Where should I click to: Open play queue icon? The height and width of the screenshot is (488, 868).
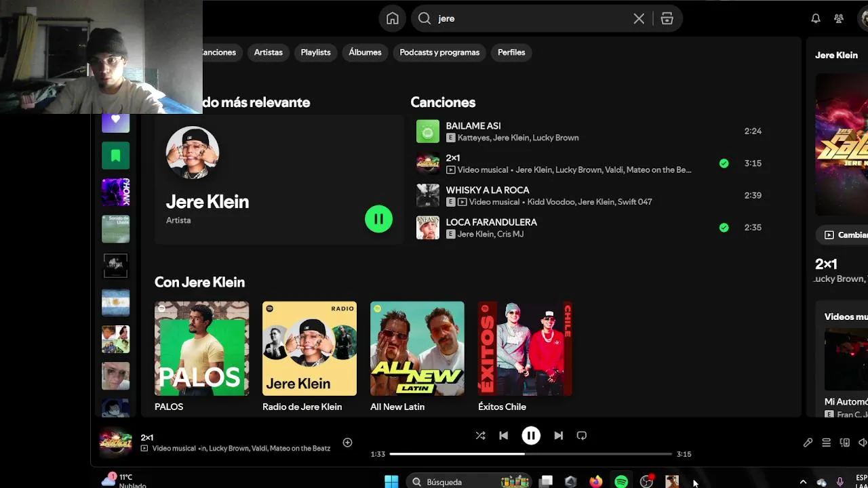[x=826, y=443]
